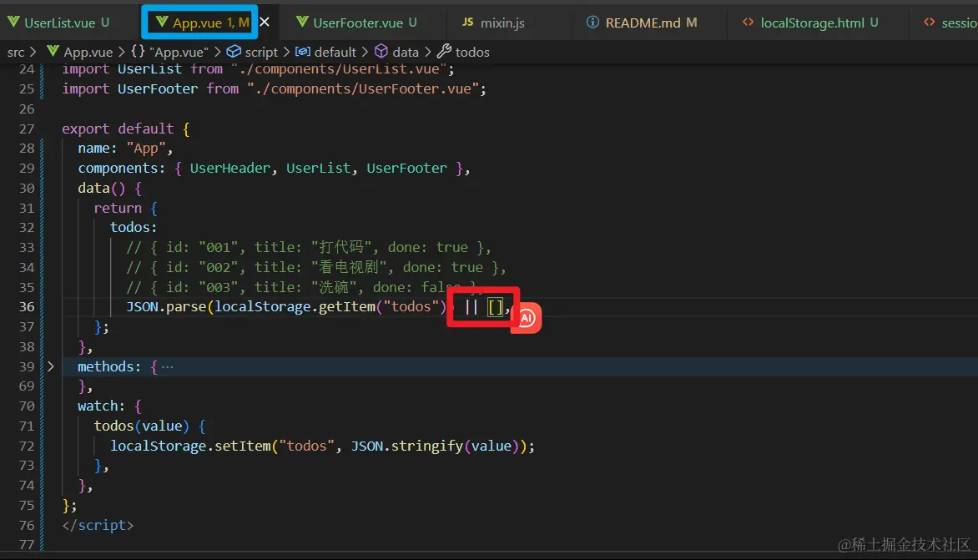
Task: Click JSON.parse on line 36
Action: (167, 307)
